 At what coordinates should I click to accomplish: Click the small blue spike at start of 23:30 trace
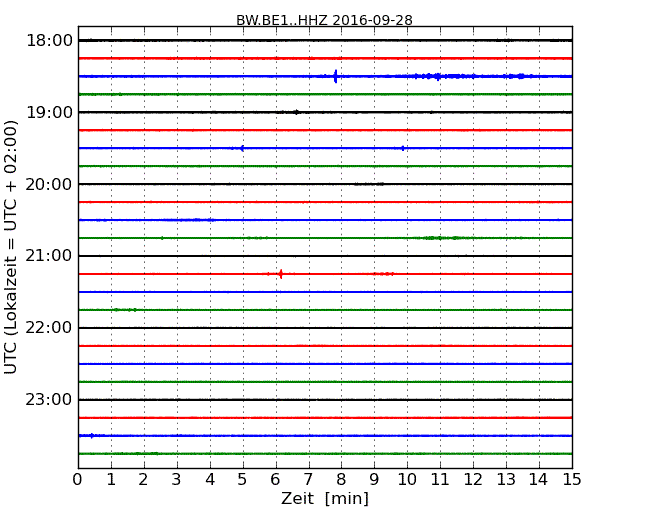[92, 435]
